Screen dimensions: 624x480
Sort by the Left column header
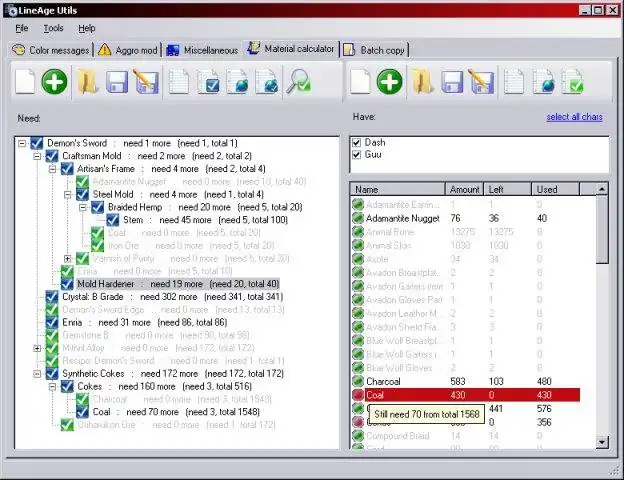click(507, 189)
